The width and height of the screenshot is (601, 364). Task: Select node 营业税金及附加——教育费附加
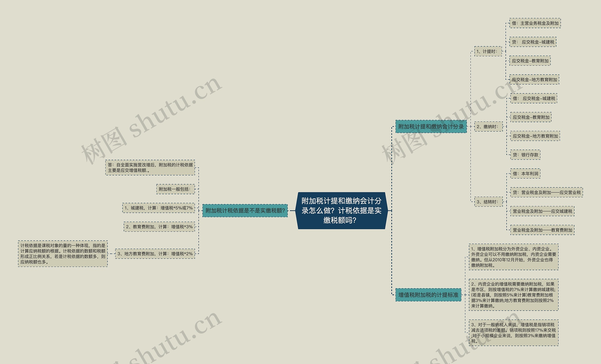click(542, 230)
